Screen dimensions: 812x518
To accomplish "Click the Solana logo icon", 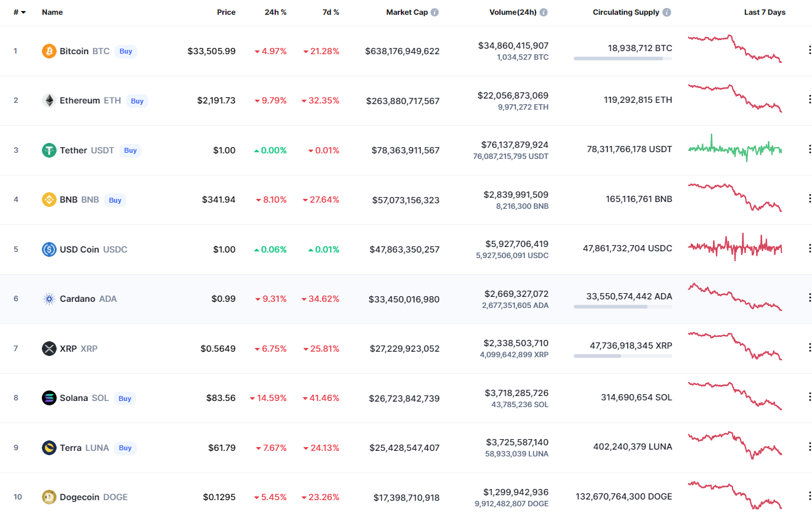I will pyautogui.click(x=49, y=398).
